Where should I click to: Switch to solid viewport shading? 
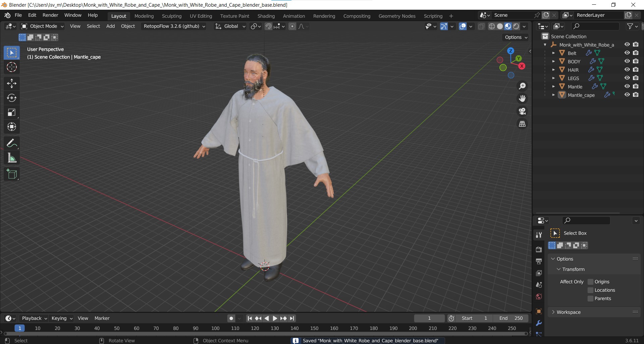click(x=500, y=26)
